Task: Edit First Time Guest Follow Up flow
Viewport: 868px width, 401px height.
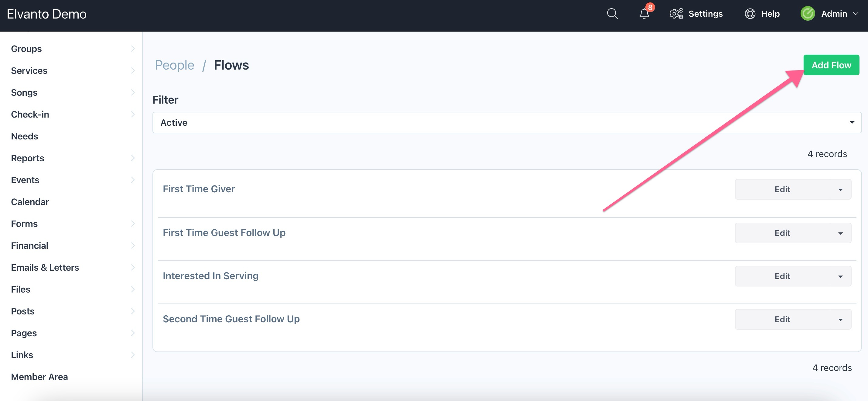Action: tap(782, 233)
